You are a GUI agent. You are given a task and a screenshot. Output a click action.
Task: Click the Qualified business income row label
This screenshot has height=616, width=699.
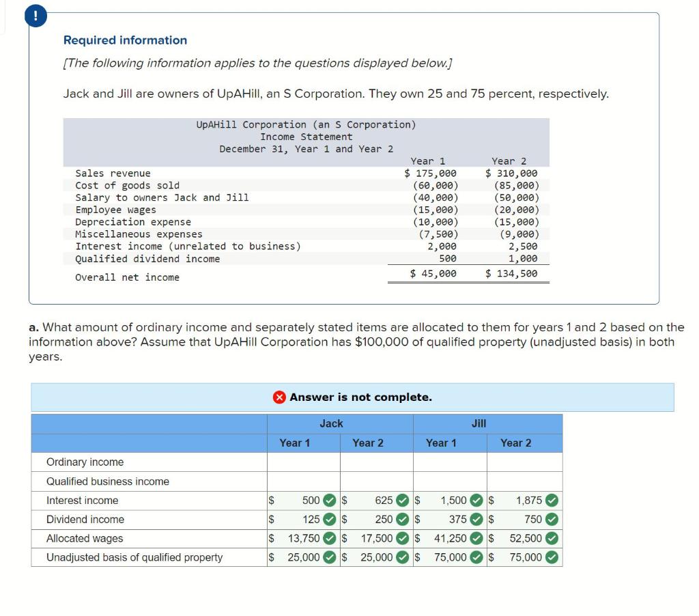click(108, 481)
